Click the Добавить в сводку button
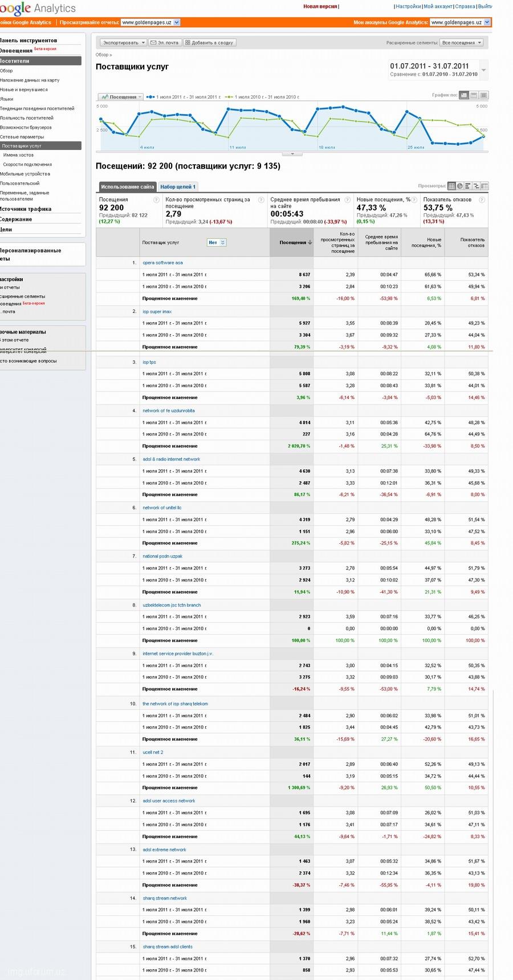The width and height of the screenshot is (513, 980). pos(209,43)
